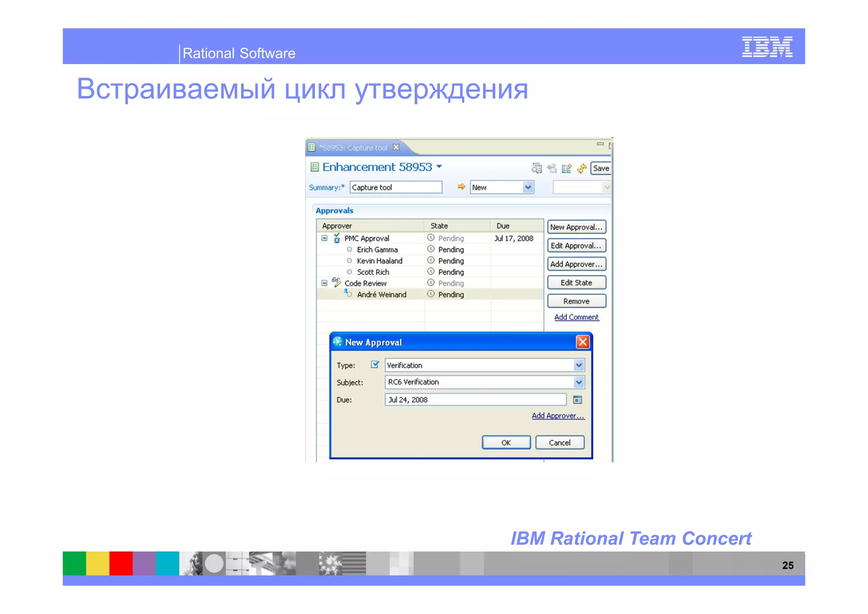Open the disabled resolution dropdown
Screen dimensions: 868x614
[x=607, y=187]
